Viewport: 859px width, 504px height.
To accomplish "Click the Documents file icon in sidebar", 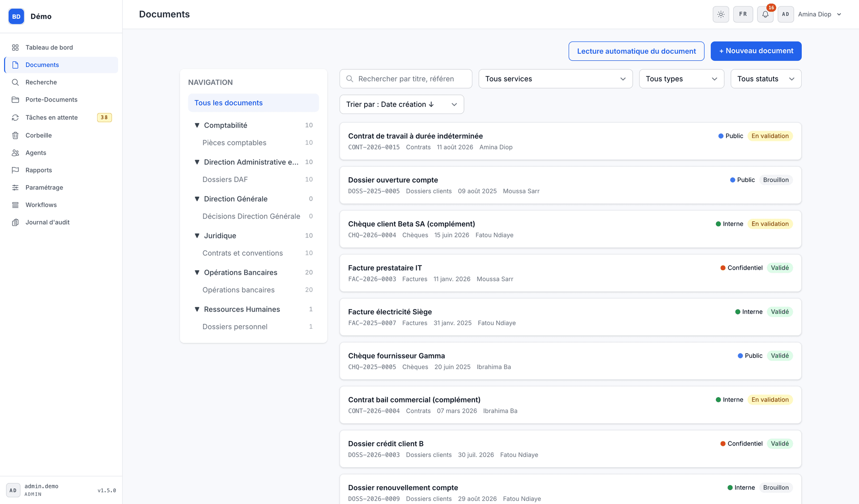I will point(15,65).
